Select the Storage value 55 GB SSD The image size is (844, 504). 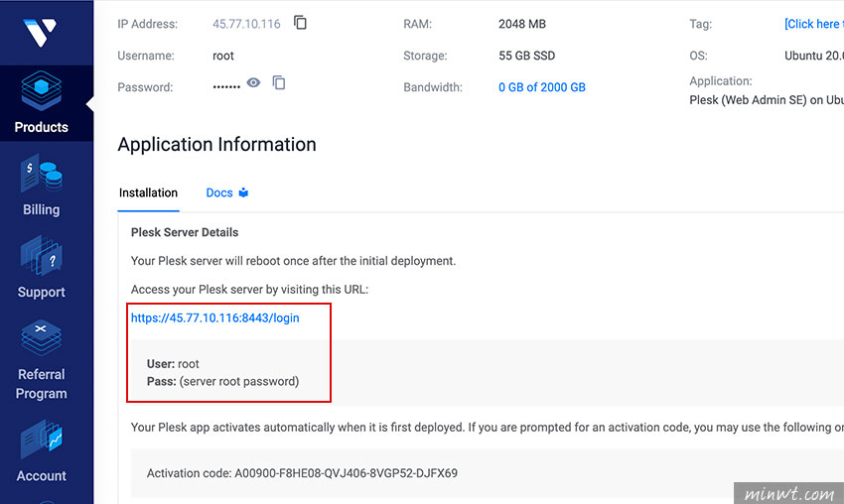(526, 56)
